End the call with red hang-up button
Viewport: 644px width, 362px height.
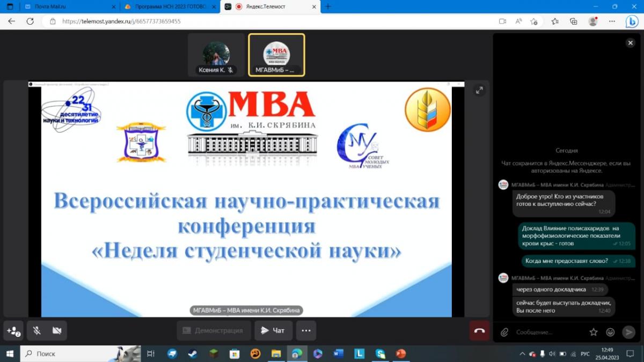(479, 331)
